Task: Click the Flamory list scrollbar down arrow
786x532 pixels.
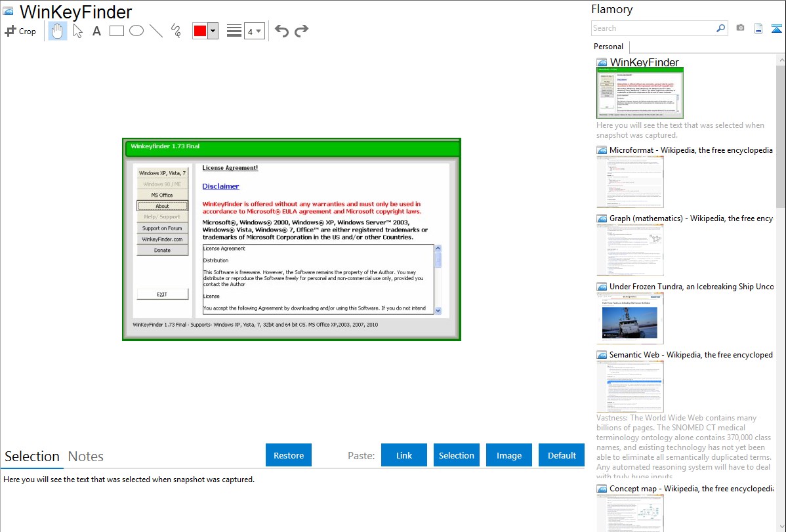Action: point(781,527)
